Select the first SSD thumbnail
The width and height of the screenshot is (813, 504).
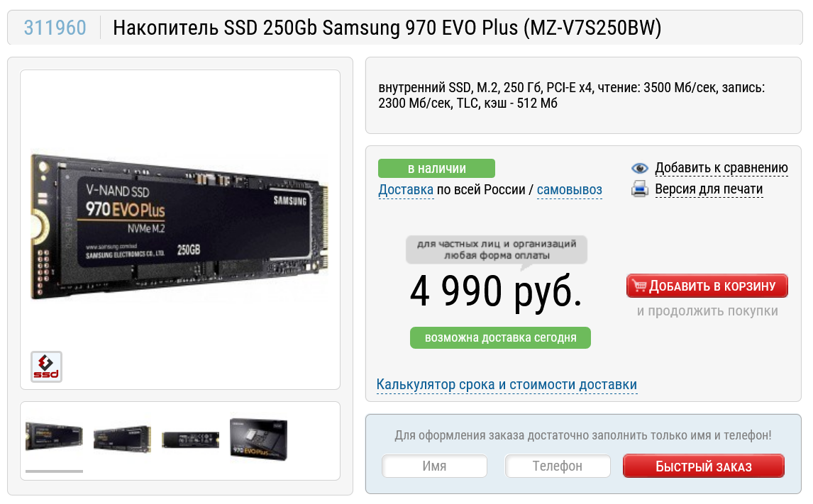click(54, 437)
